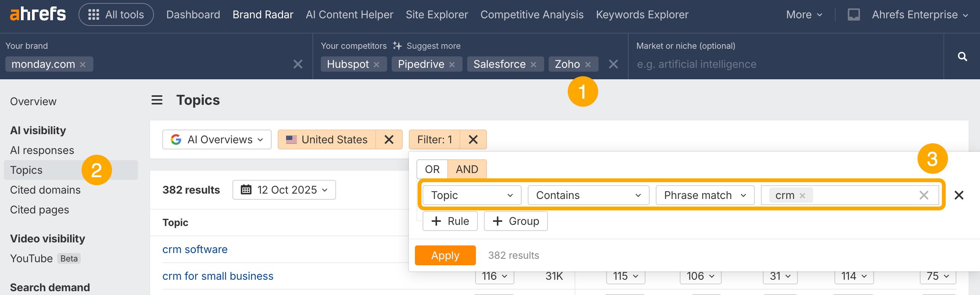Select the OR logic toggle
This screenshot has height=295, width=980.
click(x=432, y=169)
